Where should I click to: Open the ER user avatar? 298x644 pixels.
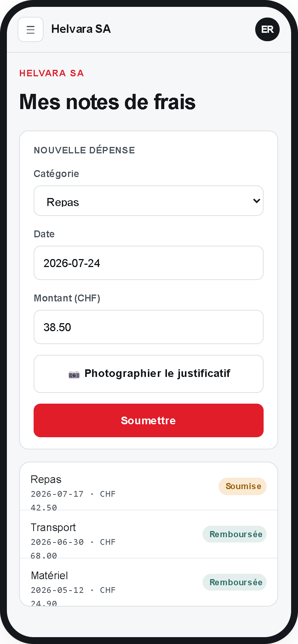(267, 29)
